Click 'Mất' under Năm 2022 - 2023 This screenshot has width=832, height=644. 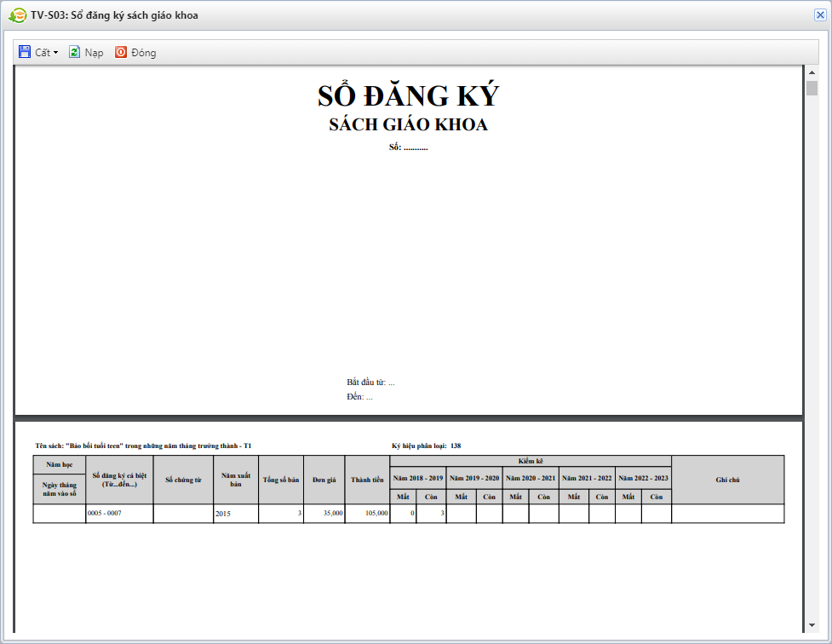coord(628,497)
